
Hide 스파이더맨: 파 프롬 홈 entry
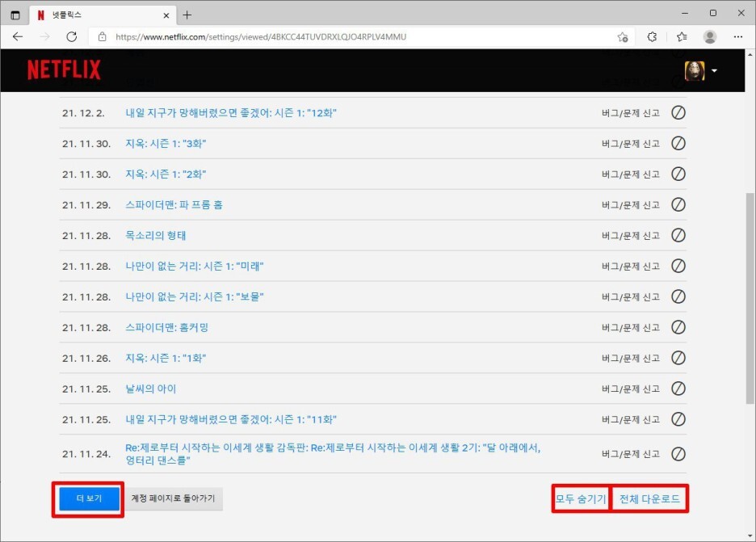click(678, 205)
